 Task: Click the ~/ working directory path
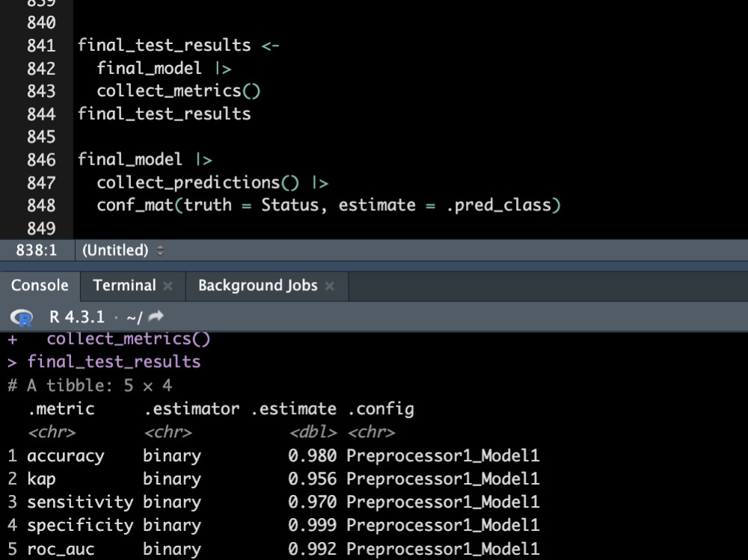click(135, 317)
